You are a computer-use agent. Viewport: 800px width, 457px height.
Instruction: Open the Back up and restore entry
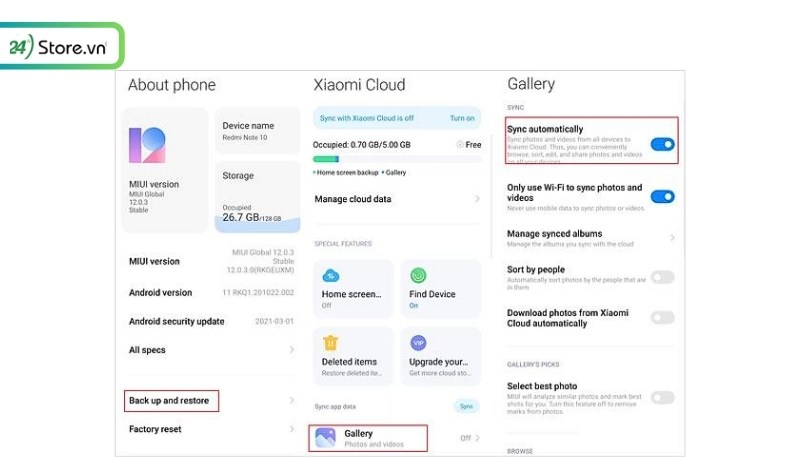210,400
